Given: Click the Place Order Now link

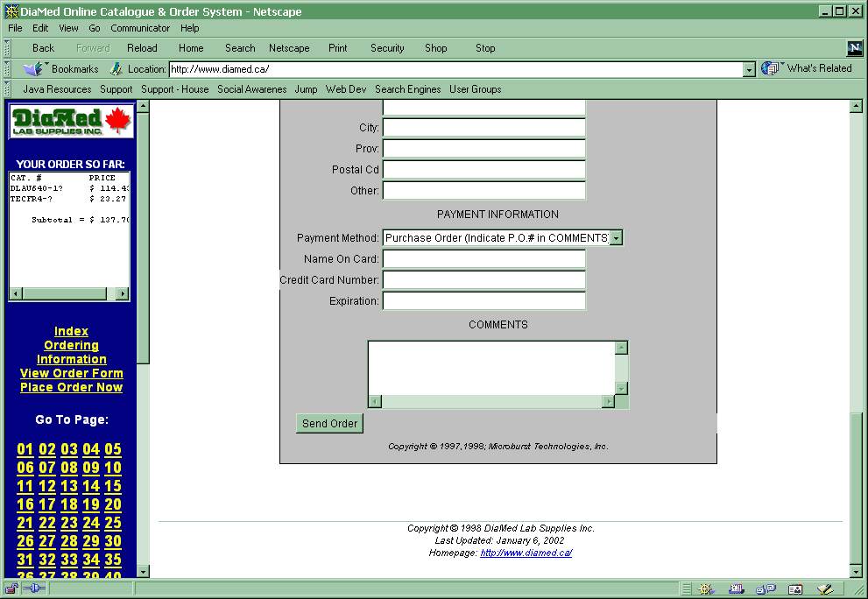Looking at the screenshot, I should (71, 387).
